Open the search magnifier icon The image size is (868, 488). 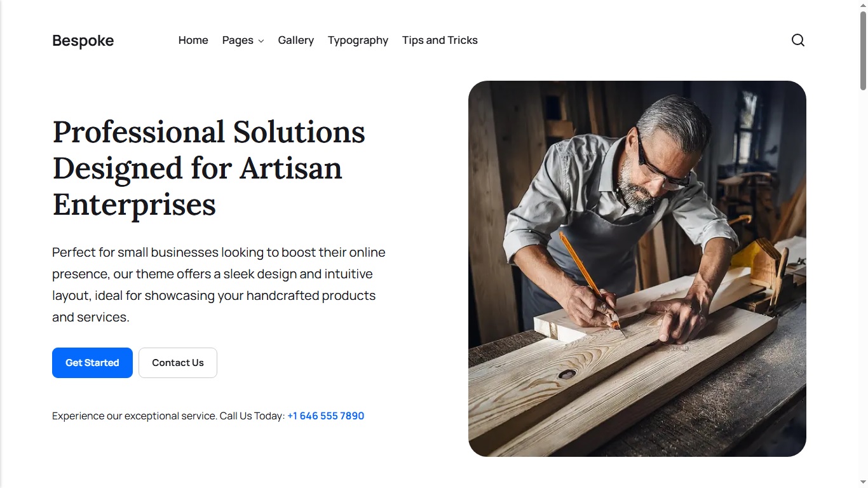(798, 40)
